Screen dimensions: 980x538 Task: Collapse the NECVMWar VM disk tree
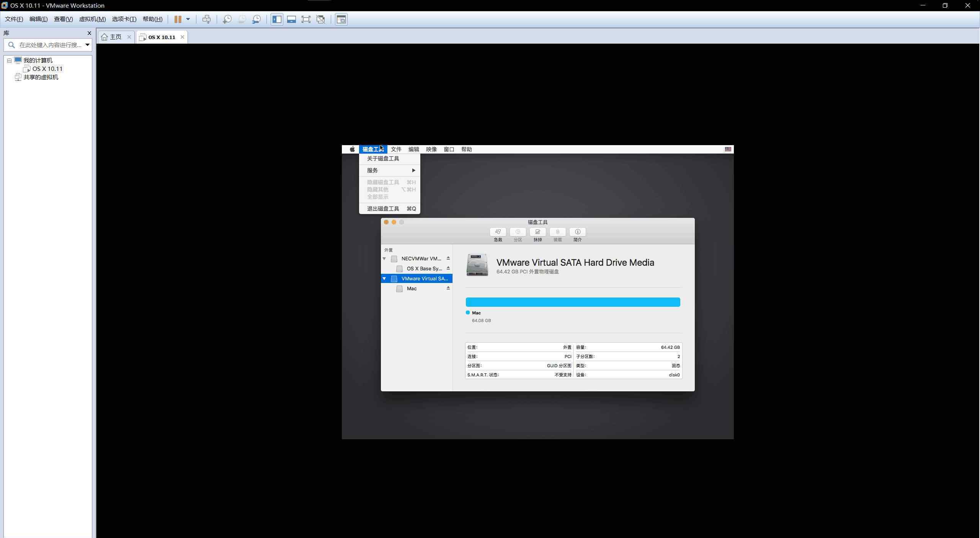(x=384, y=258)
